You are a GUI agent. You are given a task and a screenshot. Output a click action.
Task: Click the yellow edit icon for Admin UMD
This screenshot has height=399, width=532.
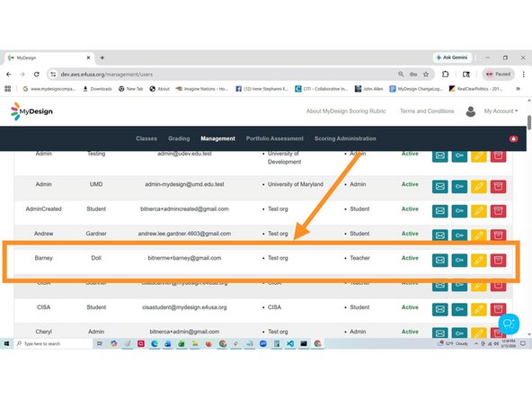pos(479,187)
